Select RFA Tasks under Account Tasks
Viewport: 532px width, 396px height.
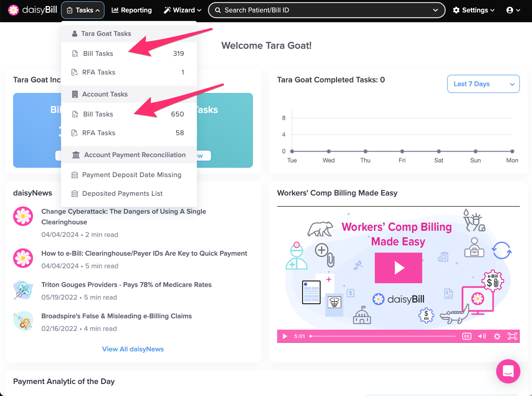pos(129,133)
